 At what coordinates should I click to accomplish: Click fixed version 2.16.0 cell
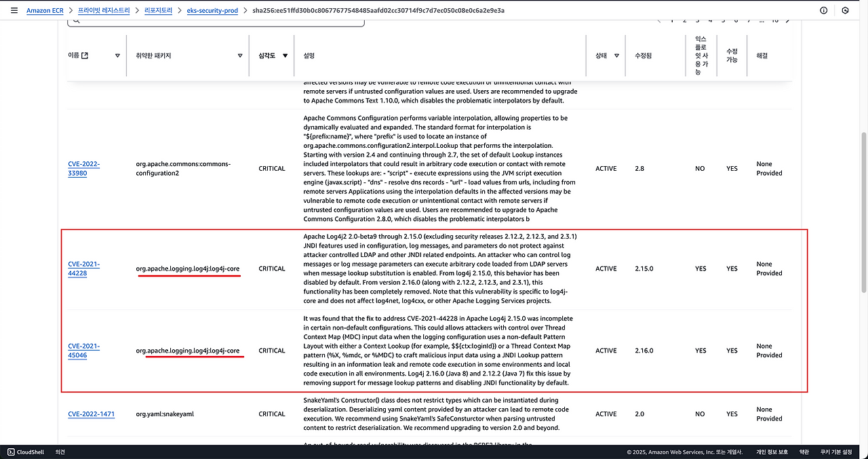tap(644, 351)
